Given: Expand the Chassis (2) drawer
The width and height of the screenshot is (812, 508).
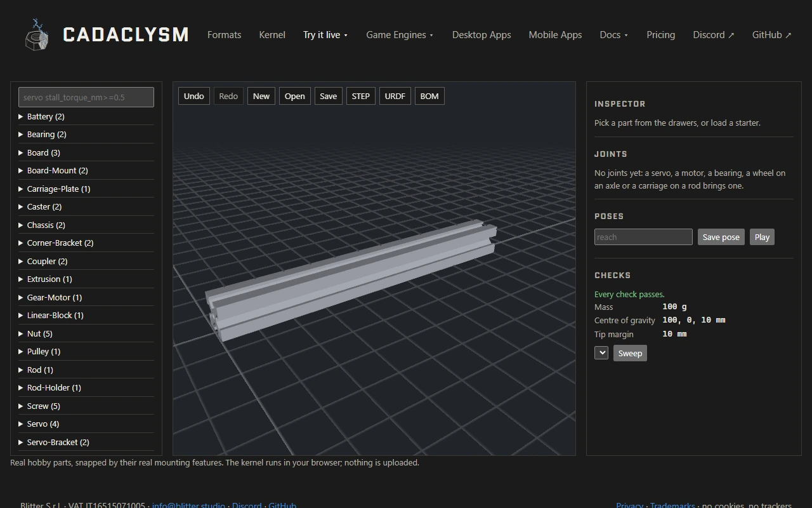Looking at the screenshot, I should 86,225.
